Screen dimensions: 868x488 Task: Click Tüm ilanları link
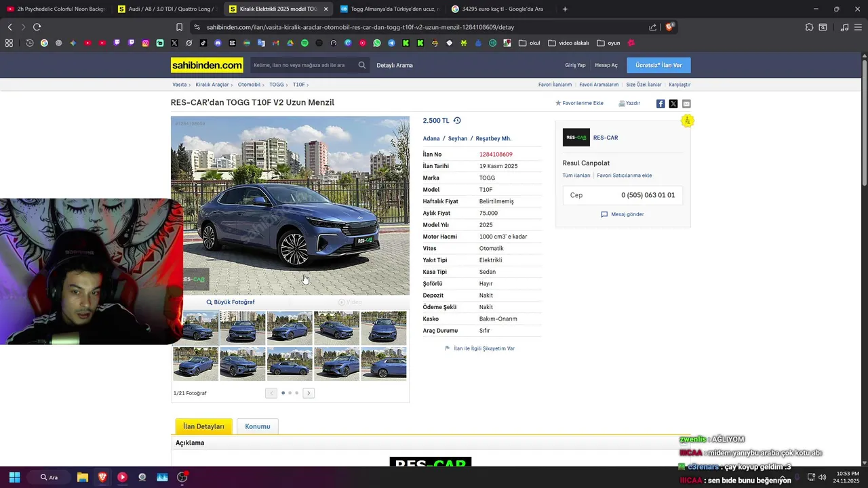coord(576,176)
